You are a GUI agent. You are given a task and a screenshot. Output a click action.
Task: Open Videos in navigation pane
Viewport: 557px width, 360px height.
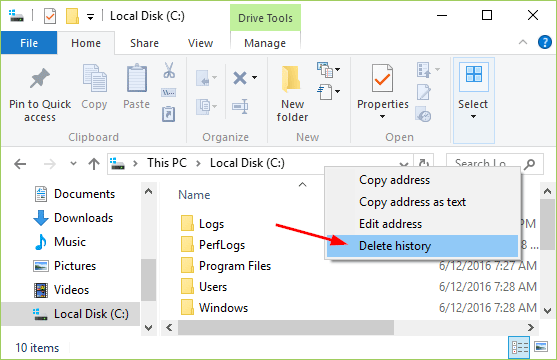71,290
